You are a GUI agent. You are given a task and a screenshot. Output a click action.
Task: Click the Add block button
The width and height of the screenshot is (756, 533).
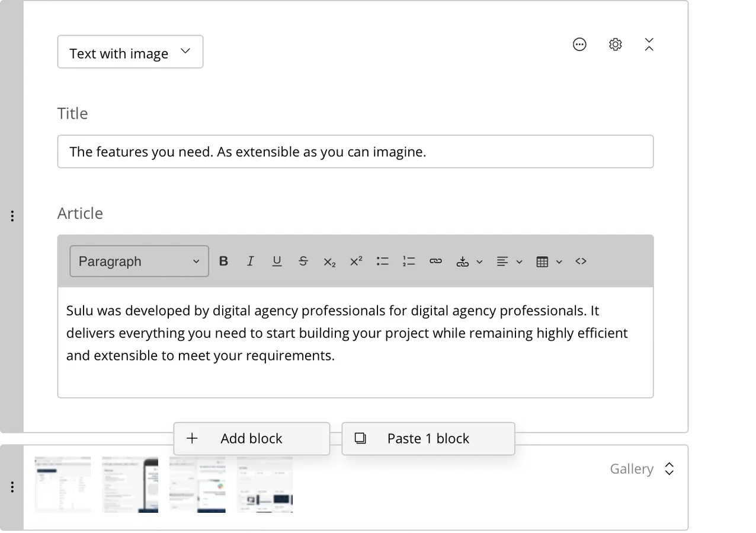click(251, 439)
